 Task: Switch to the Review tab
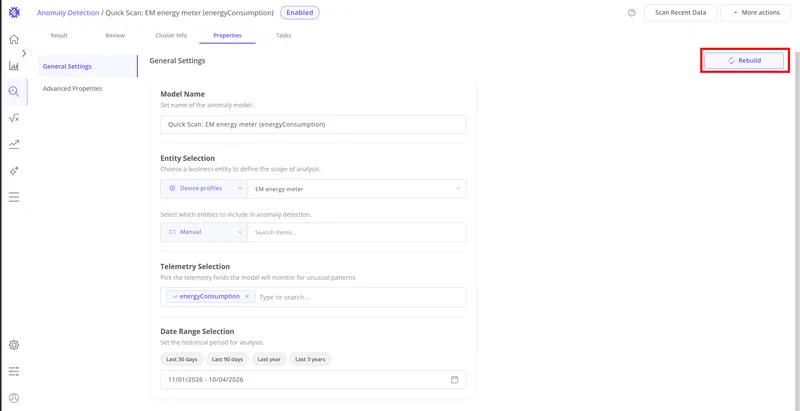click(115, 36)
